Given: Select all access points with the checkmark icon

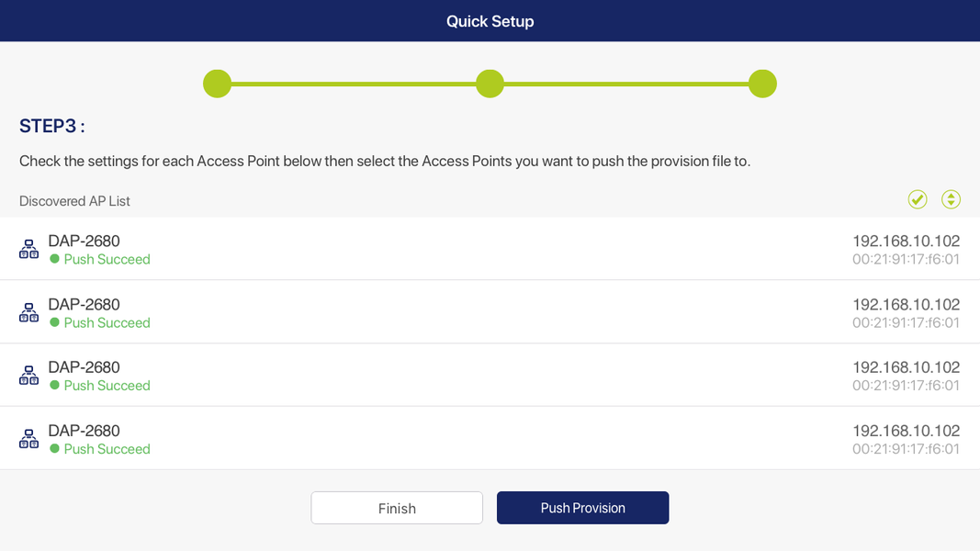Looking at the screenshot, I should tap(917, 199).
